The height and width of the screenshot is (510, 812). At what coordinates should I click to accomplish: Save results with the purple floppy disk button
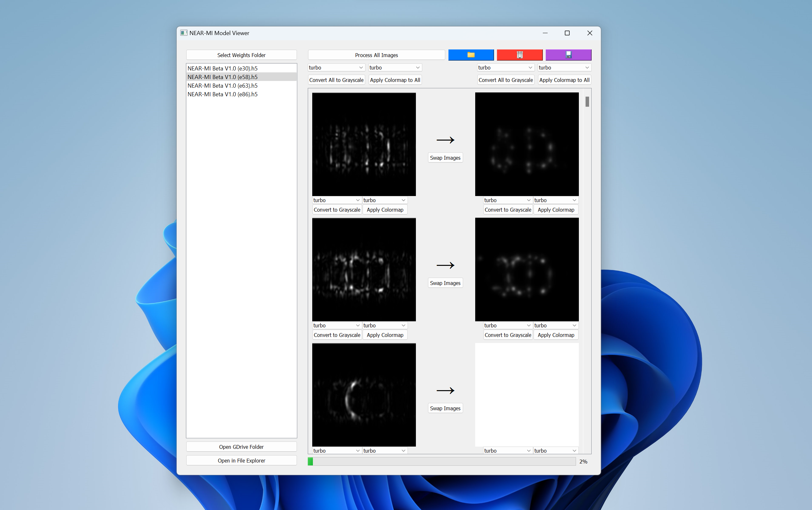pyautogui.click(x=568, y=55)
